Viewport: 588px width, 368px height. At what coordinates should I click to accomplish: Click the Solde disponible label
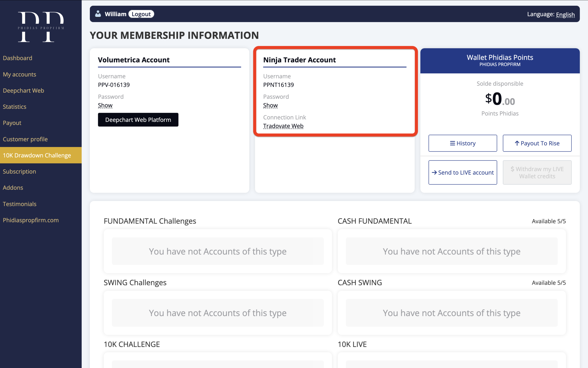coord(500,83)
